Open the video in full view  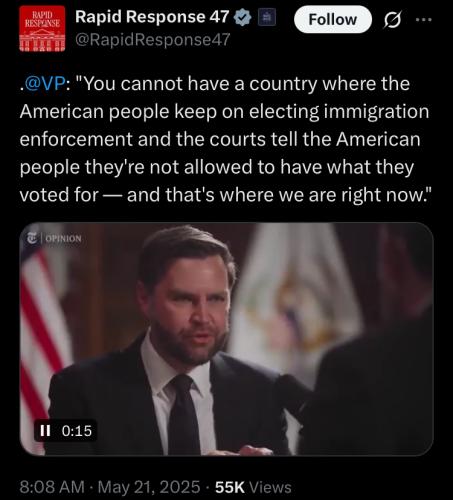(226, 339)
